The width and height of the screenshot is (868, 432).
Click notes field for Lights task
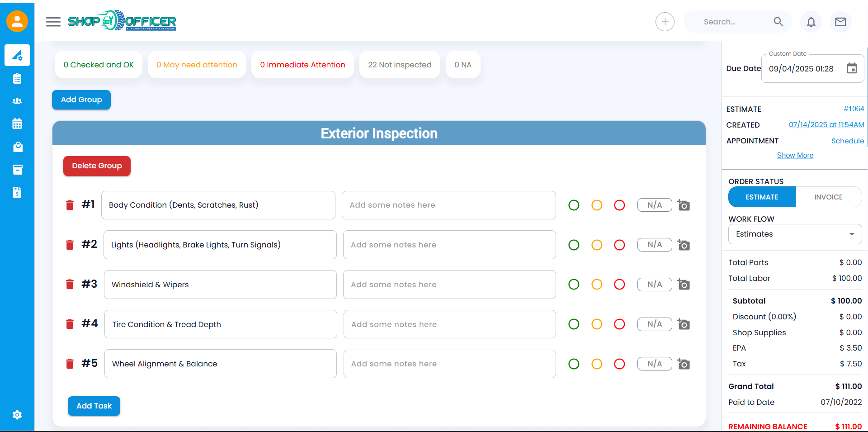(x=449, y=245)
